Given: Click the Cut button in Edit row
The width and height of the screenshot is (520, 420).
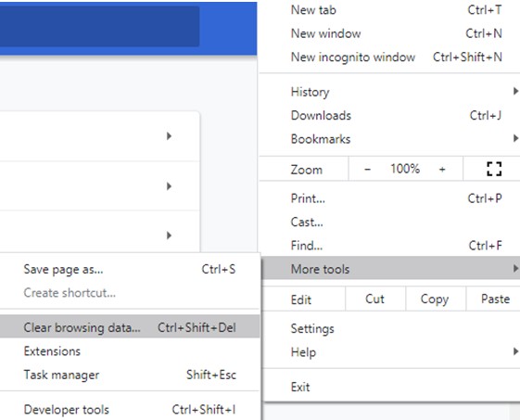Looking at the screenshot, I should [374, 299].
